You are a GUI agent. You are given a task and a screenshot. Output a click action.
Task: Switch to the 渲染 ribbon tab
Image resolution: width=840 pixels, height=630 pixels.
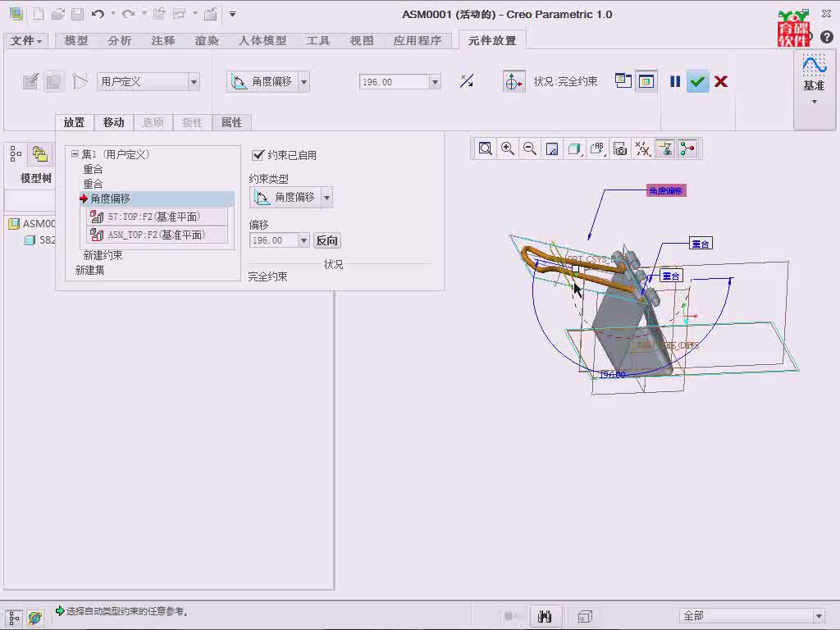(x=206, y=40)
